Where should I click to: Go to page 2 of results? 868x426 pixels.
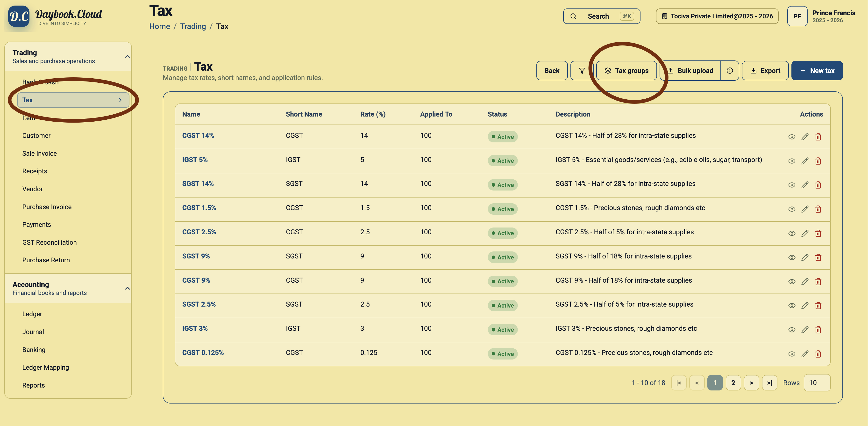[x=733, y=383]
